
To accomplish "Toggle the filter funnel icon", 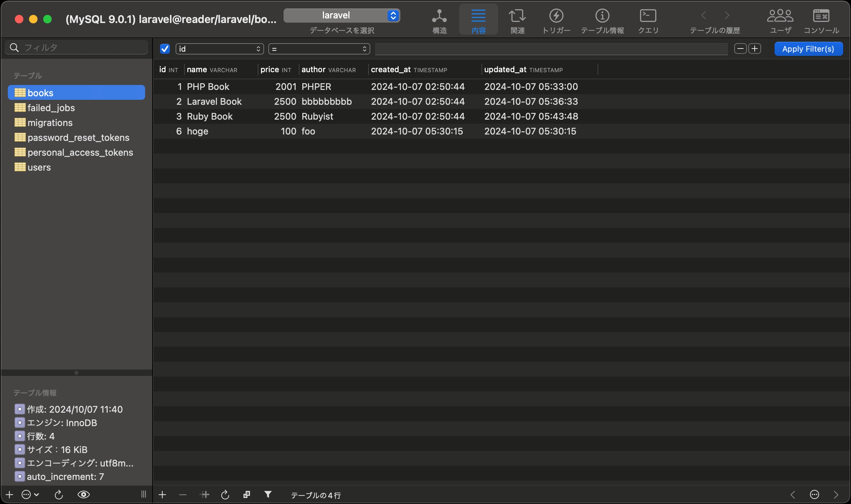I will [x=268, y=494].
